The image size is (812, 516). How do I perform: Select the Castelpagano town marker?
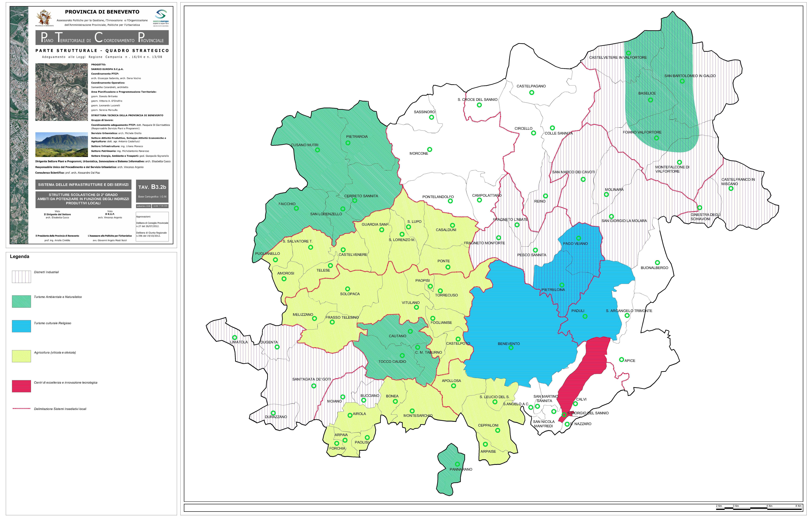(532, 93)
